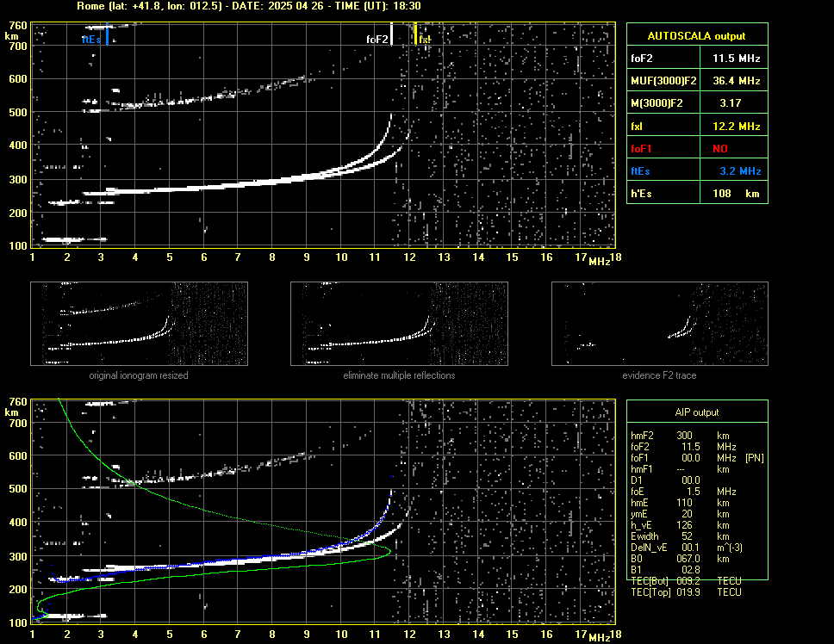The height and width of the screenshot is (644, 834).
Task: Select the h_vE 126 km row
Action: tap(680, 525)
